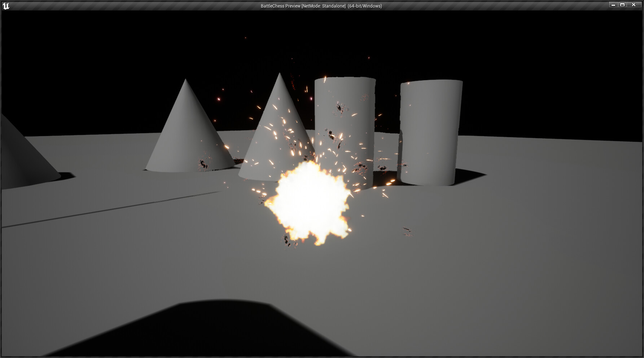Close the BattleChess Preview window
The width and height of the screenshot is (644, 358).
pyautogui.click(x=634, y=5)
